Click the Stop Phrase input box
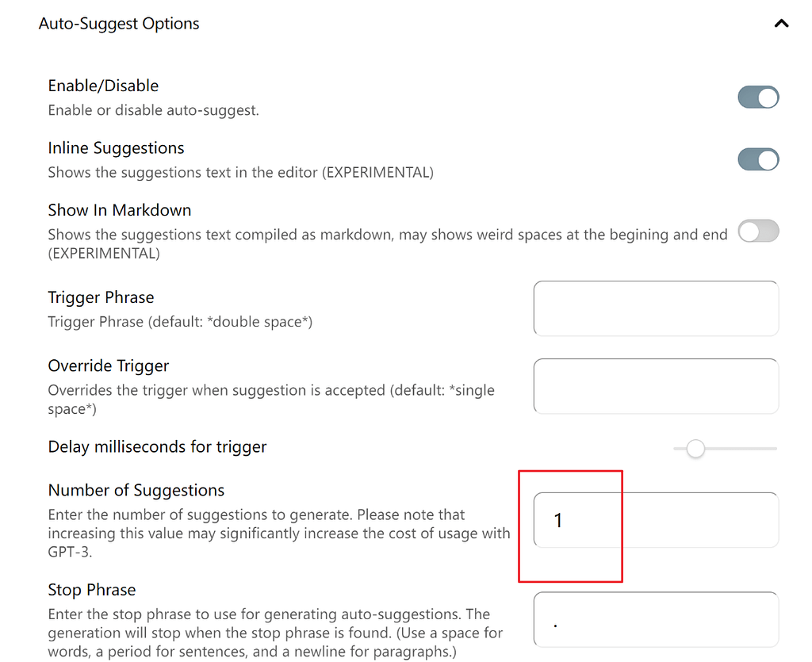 pyautogui.click(x=656, y=620)
